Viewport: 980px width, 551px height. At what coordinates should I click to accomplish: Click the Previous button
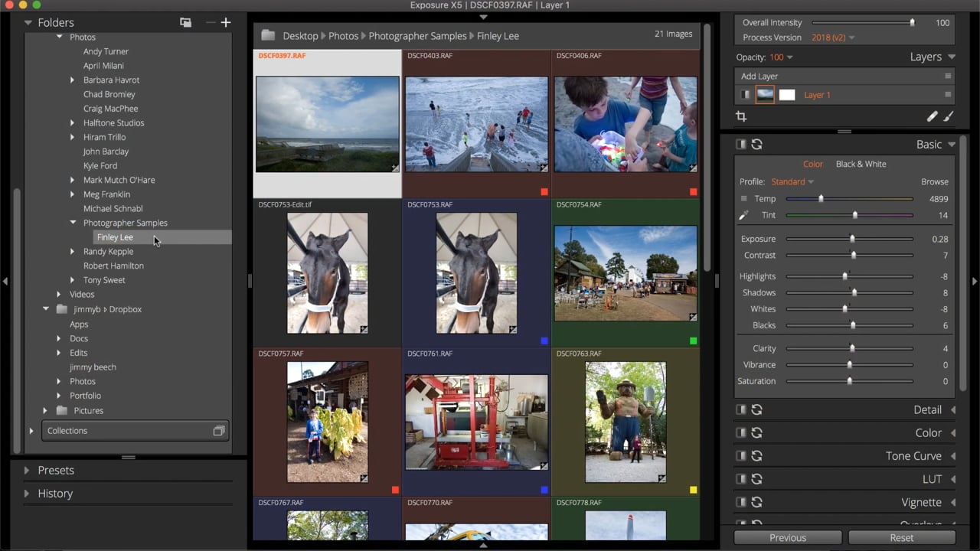tap(788, 537)
